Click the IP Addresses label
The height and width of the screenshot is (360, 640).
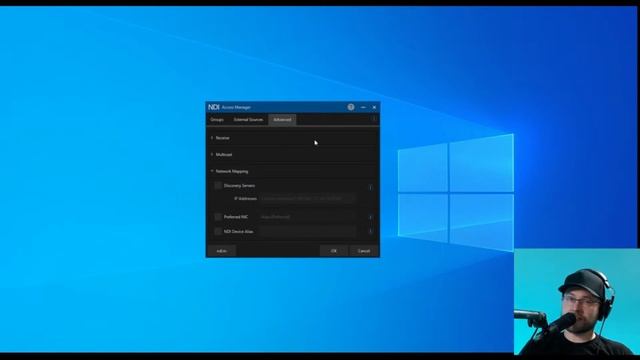(x=245, y=199)
